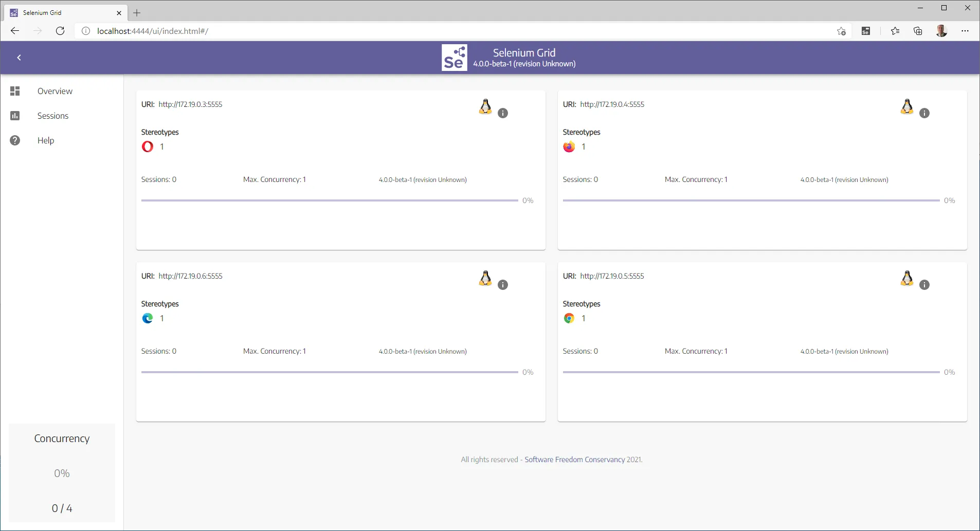The image size is (980, 531).
Task: Open the browser Favorites list
Action: (895, 31)
